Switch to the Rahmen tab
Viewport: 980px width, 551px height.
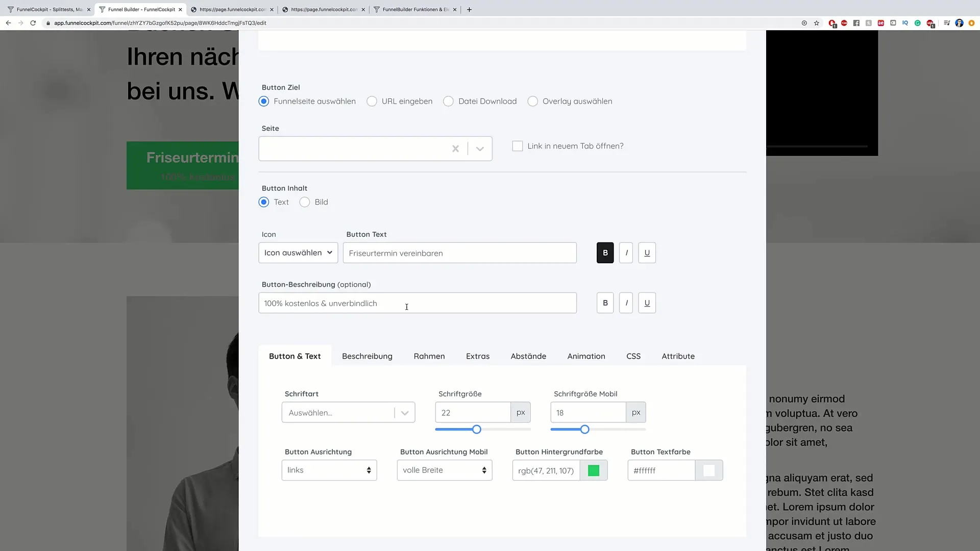point(429,356)
